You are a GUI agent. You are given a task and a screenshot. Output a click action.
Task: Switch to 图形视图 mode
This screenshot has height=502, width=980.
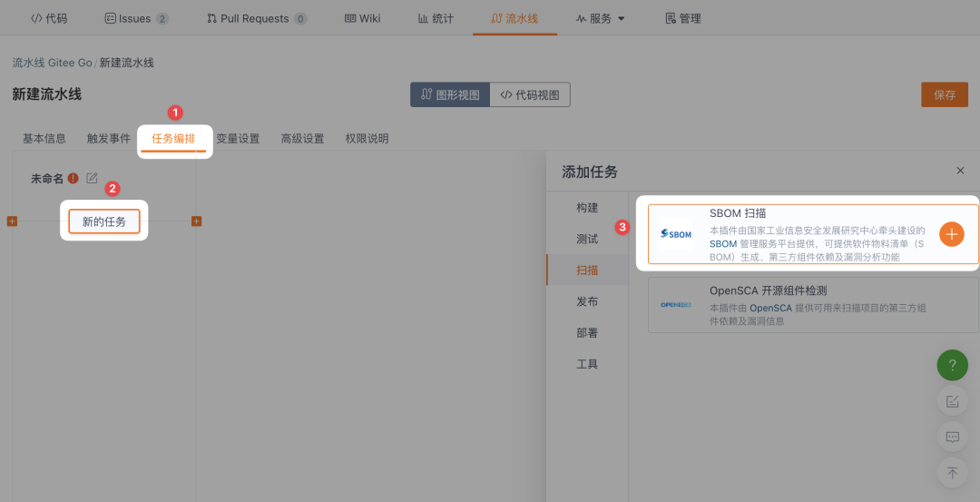450,94
